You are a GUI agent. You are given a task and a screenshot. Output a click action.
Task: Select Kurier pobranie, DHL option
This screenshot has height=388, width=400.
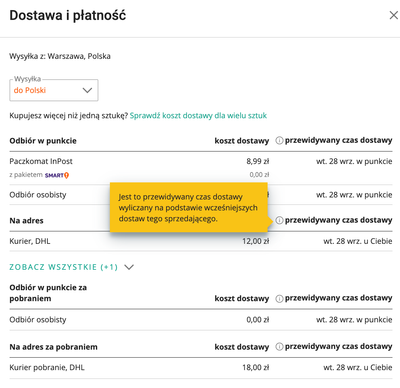201,367
